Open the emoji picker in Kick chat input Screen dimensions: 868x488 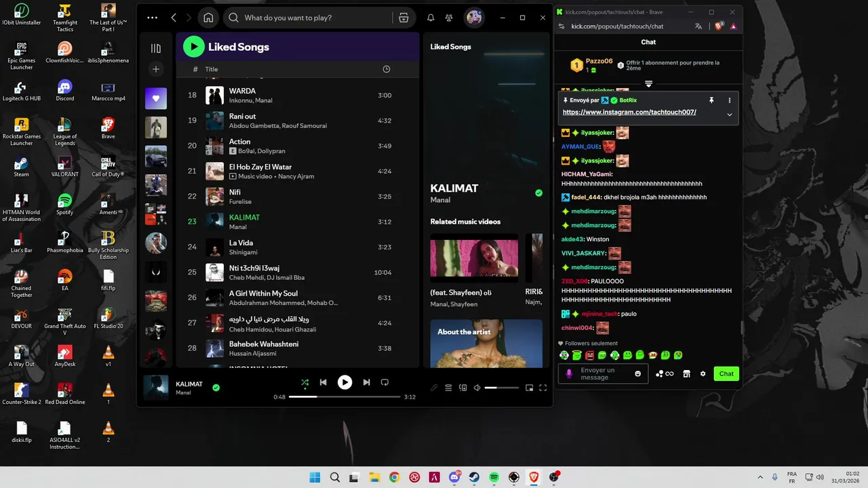[638, 373]
